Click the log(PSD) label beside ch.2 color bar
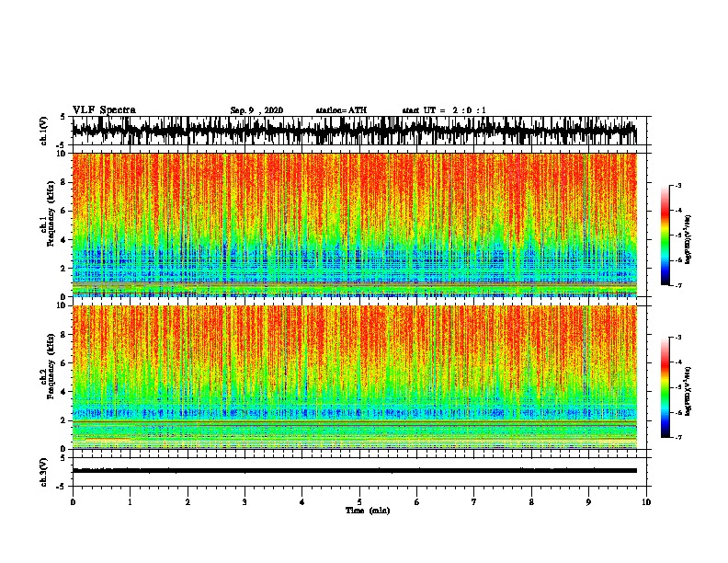The width and height of the screenshot is (728, 563). tap(688, 391)
